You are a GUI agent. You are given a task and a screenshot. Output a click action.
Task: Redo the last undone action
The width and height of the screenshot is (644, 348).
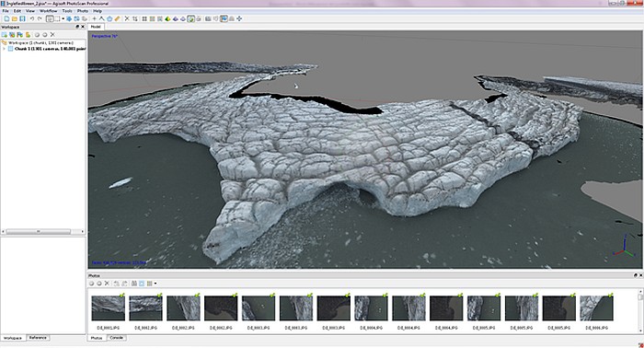(40, 18)
